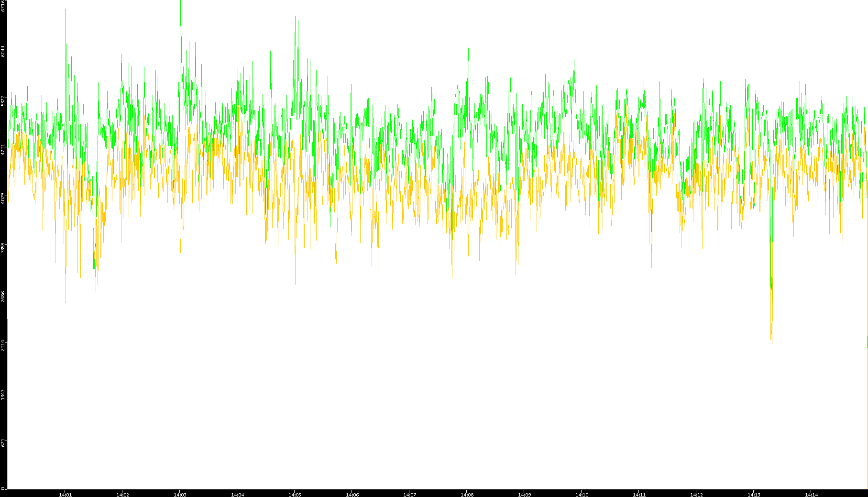Click the 3358 value axis label
The image size is (868, 497).
click(x=3, y=247)
